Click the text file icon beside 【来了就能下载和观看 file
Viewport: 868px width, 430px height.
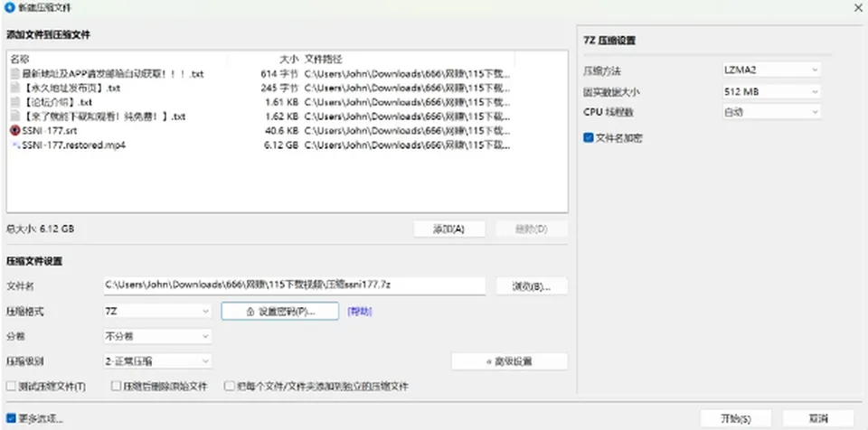(x=15, y=117)
